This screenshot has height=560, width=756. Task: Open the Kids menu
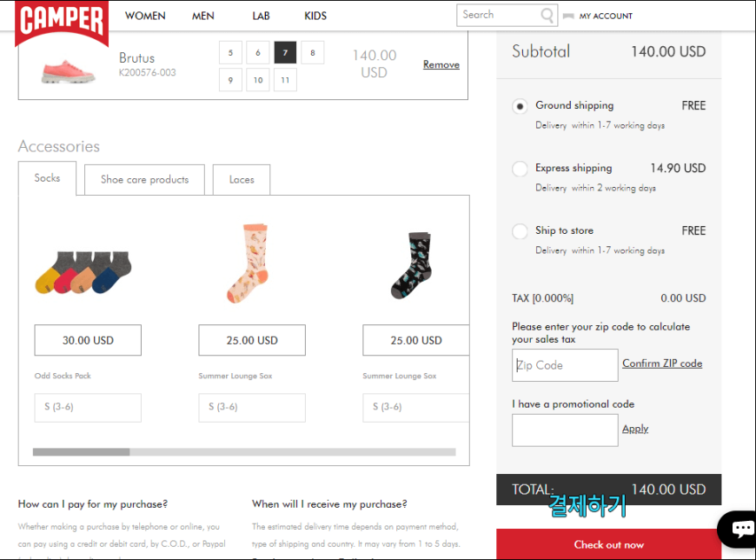tap(315, 16)
